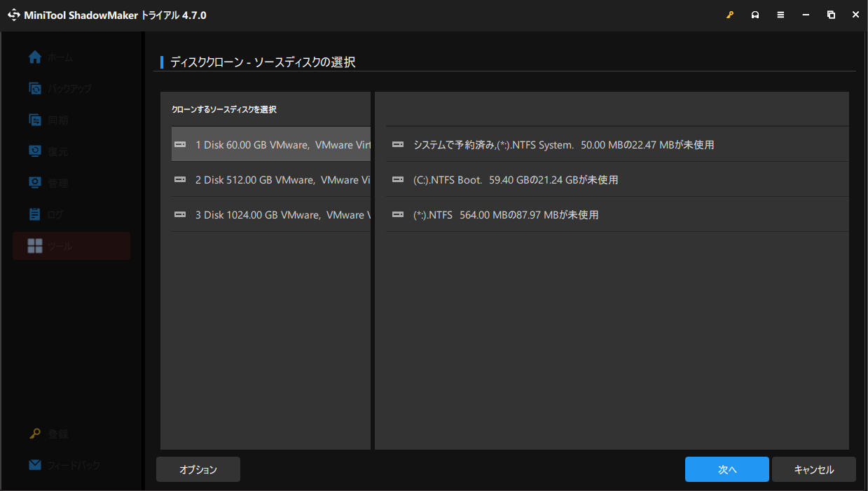The width and height of the screenshot is (868, 491).
Task: Click the オプション button
Action: 198,469
